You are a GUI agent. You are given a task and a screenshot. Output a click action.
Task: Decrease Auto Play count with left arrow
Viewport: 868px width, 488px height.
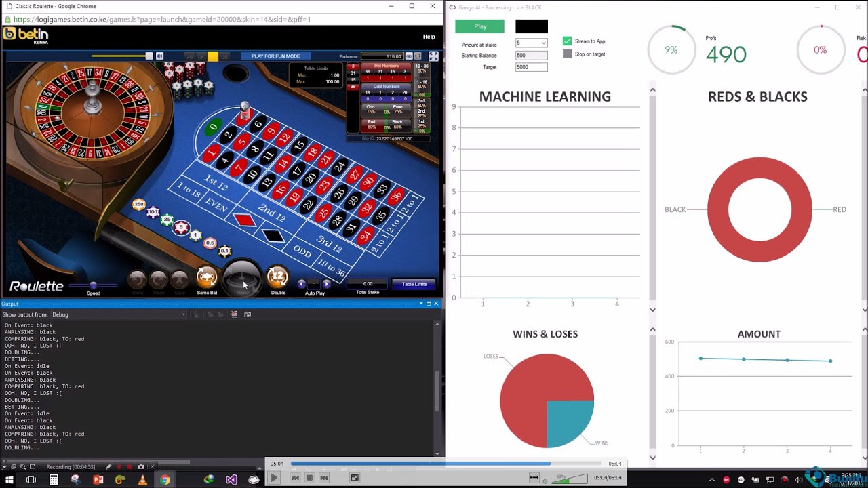click(x=302, y=284)
